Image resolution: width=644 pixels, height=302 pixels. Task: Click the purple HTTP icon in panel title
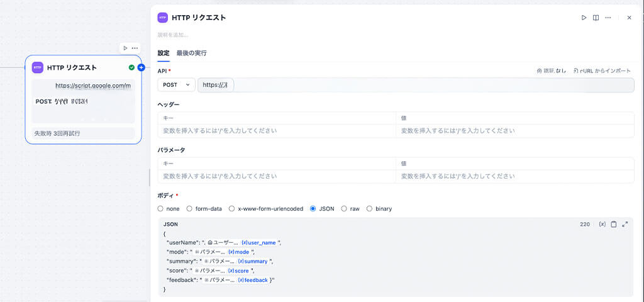pos(163,18)
